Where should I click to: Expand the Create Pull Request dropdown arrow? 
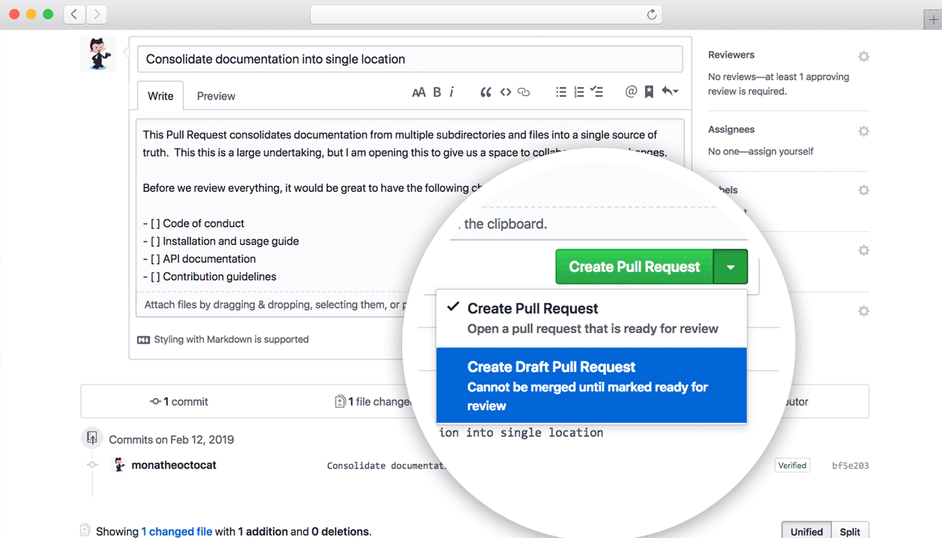click(731, 267)
